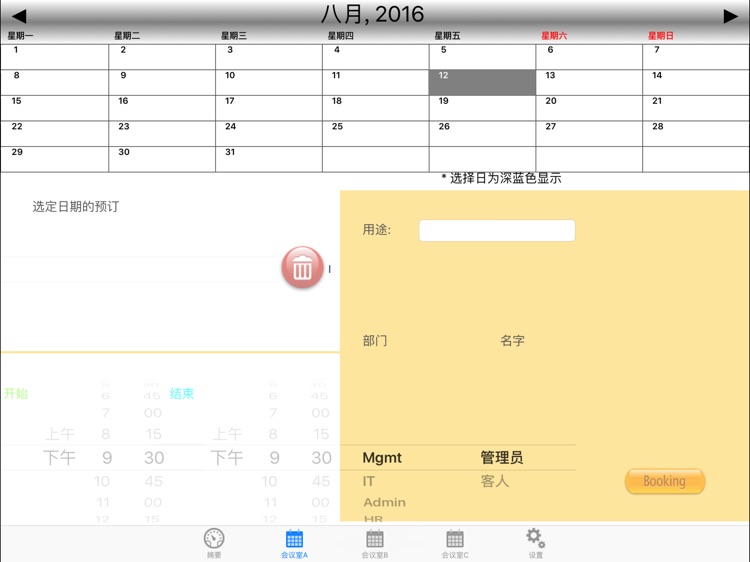Delete booking with red trash icon
Viewport: 750px width, 562px height.
click(x=302, y=267)
